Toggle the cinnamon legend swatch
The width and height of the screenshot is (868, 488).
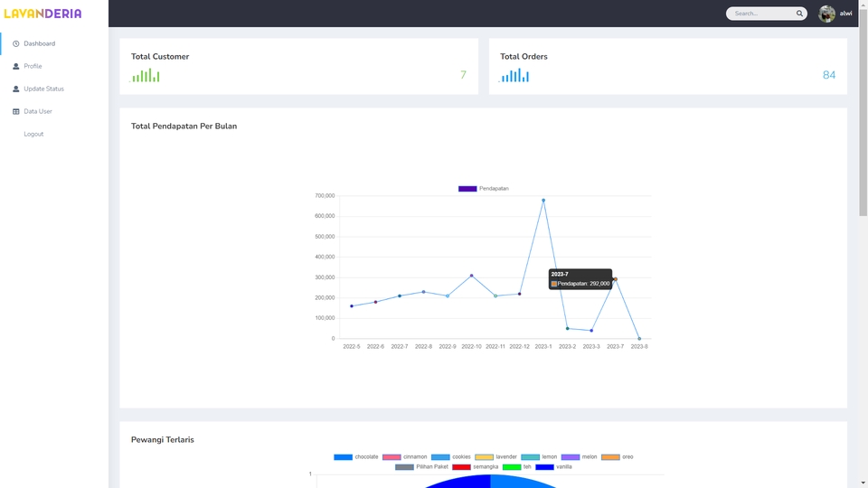tap(392, 457)
